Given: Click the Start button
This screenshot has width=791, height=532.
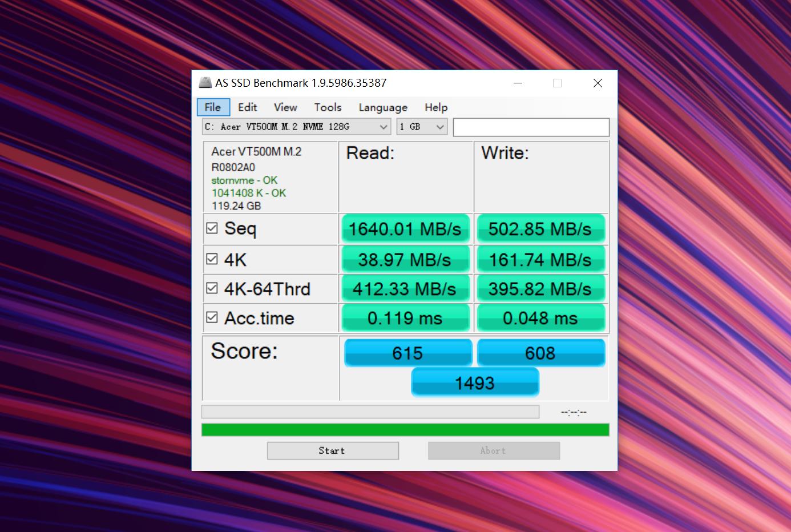Looking at the screenshot, I should 333,450.
